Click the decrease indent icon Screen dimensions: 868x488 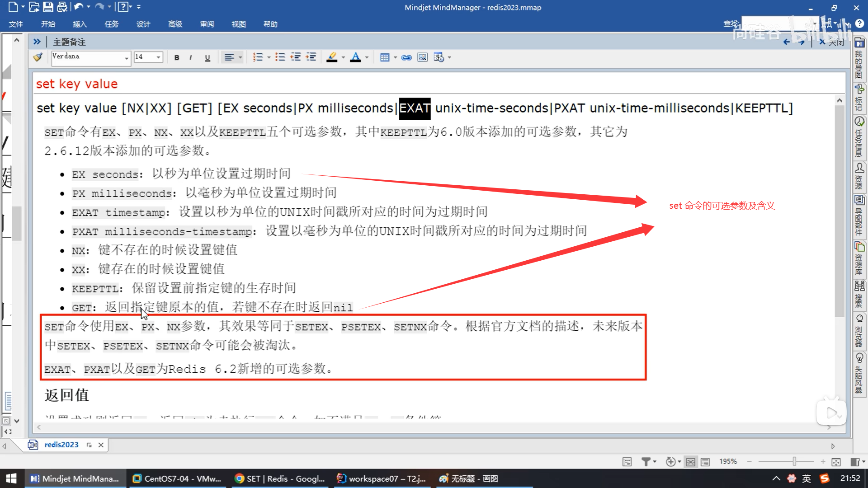296,57
